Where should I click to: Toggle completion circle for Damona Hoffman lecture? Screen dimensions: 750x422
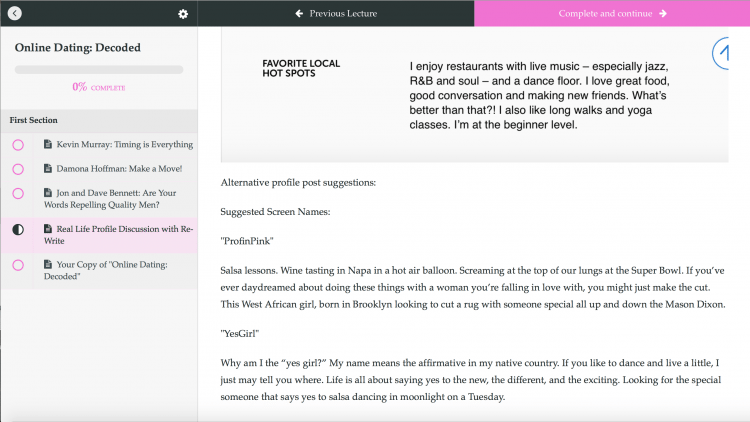point(18,169)
